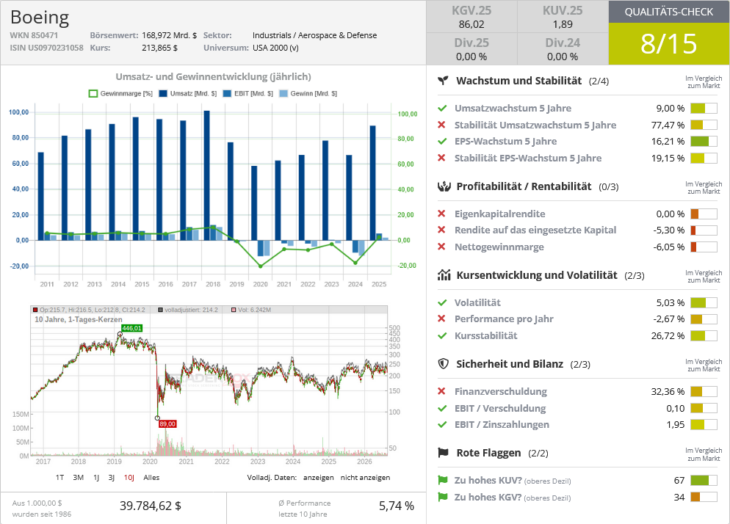The height and width of the screenshot is (524, 730).
Task: Select the 3M chart time range
Action: [x=78, y=477]
